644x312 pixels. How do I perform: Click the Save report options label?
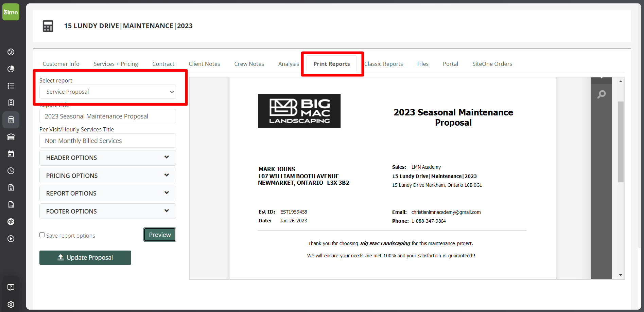coord(71,236)
